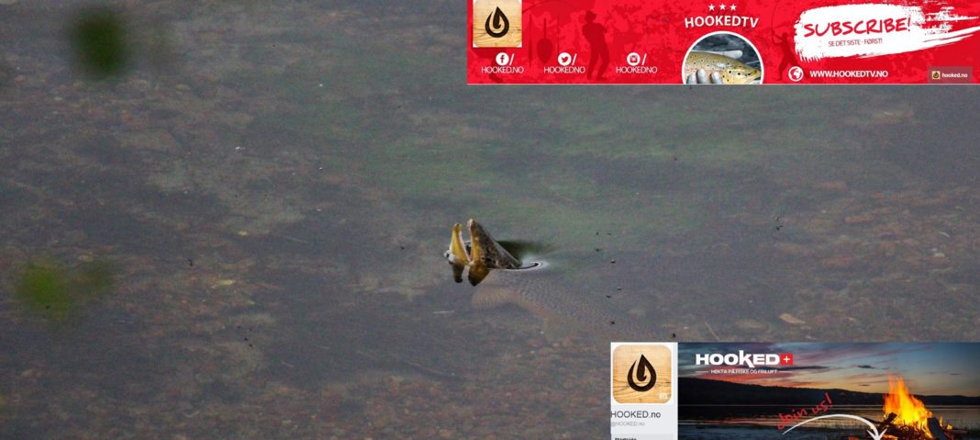Image resolution: width=980 pixels, height=440 pixels.
Task: Click the HOOKED.no page name
Action: [636, 414]
